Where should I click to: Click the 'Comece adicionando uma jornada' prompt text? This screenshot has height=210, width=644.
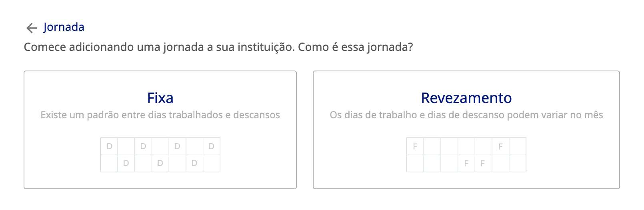pyautogui.click(x=218, y=47)
